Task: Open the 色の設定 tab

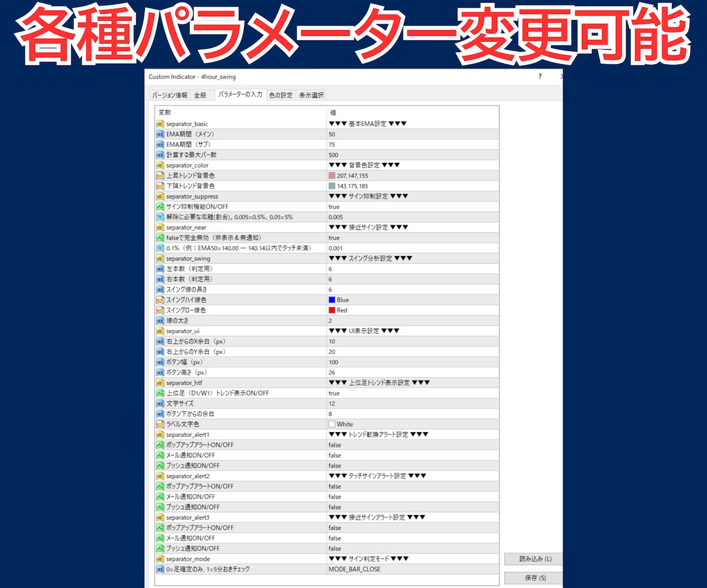Action: tap(281, 95)
